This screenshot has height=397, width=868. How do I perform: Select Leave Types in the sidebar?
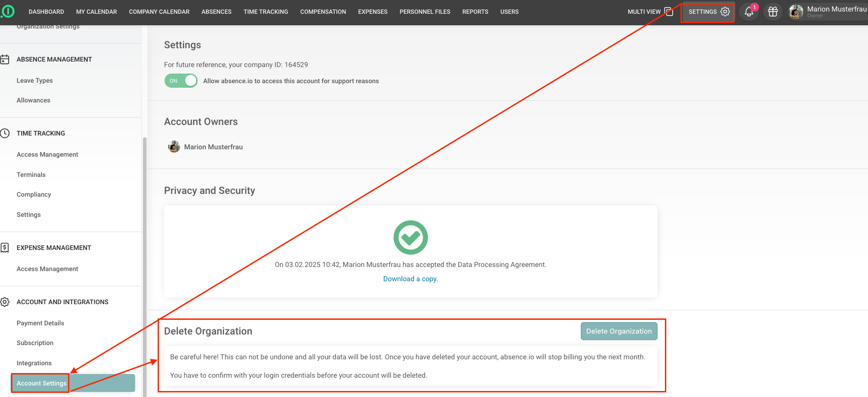pyautogui.click(x=35, y=80)
